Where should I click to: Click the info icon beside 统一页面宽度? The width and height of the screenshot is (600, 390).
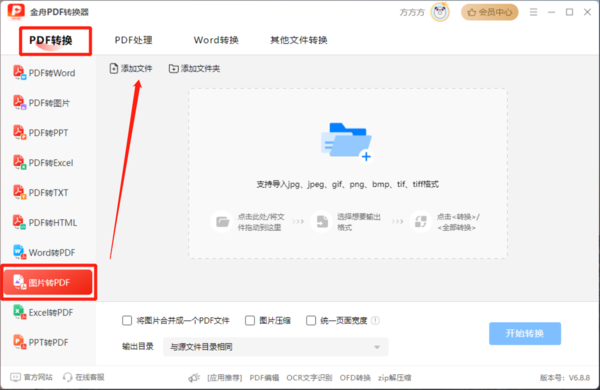point(375,320)
